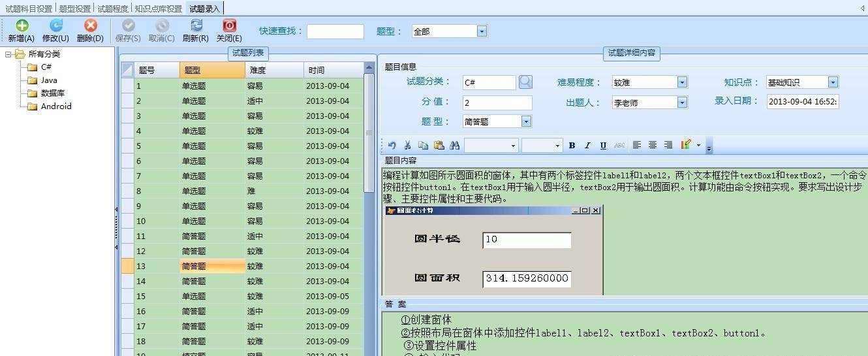The image size is (868, 356).
Task: Align text right
Action: coord(668,145)
